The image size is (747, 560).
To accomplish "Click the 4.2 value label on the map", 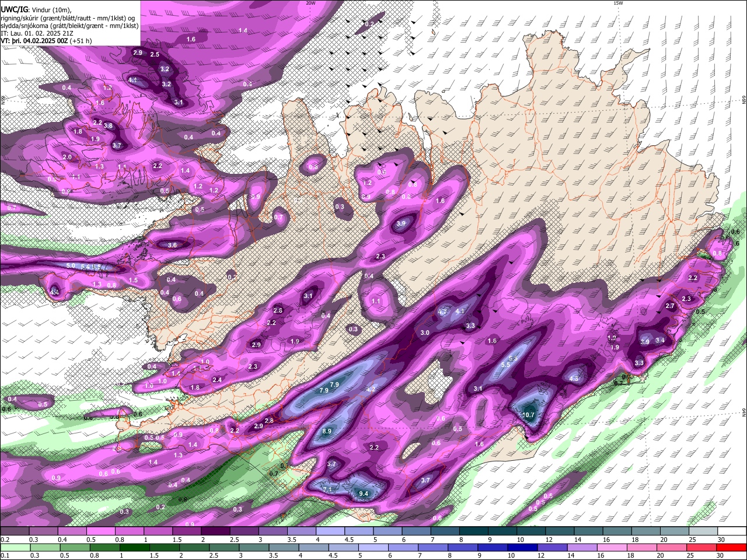I will (371, 389).
